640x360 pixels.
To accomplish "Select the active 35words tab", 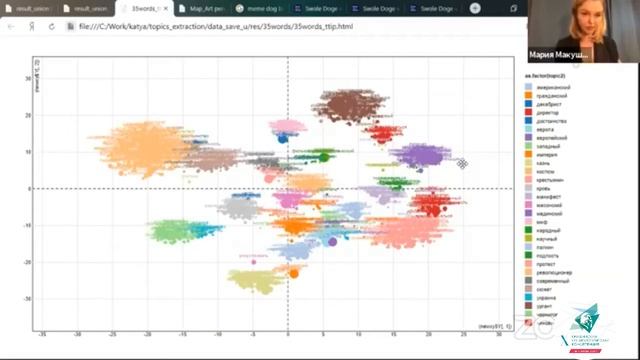I will [144, 9].
